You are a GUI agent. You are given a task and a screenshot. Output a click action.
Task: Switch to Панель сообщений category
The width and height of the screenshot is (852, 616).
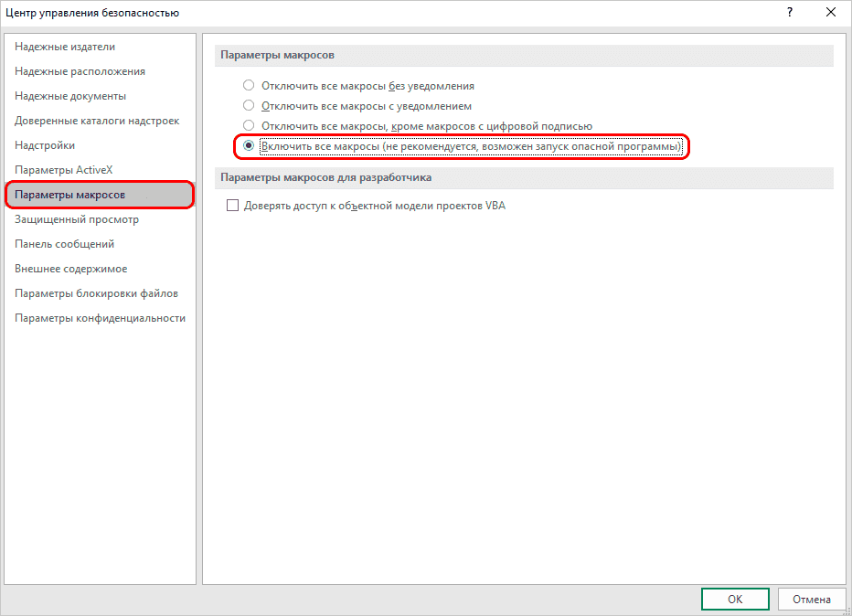pos(64,244)
